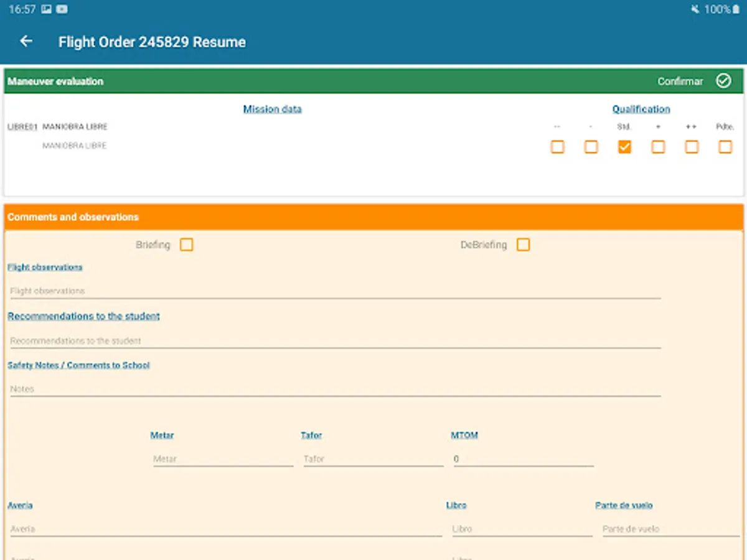Screen dimensions: 747x560
Task: Open the Qualification header link
Action: 641,109
